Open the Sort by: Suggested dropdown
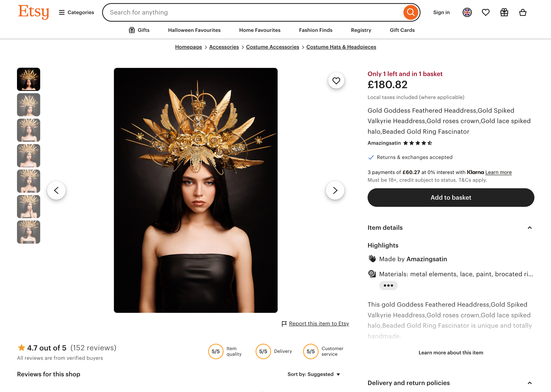Viewport: 551px width, 392px height. [314, 374]
